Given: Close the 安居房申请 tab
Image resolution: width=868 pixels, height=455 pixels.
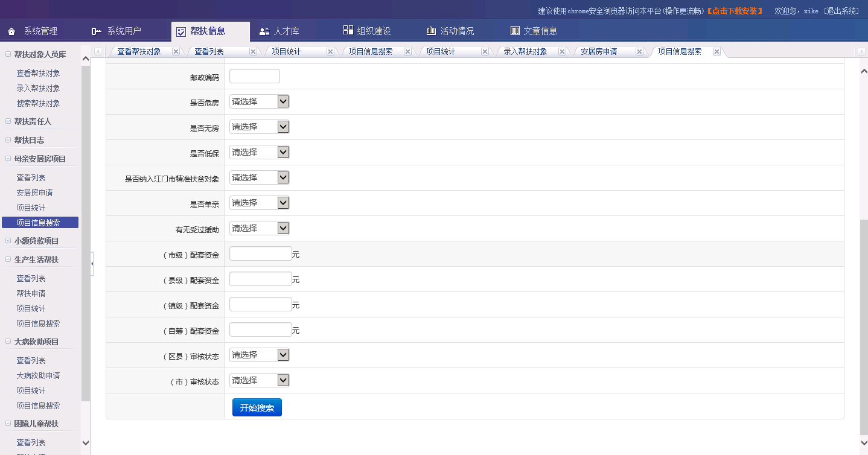Looking at the screenshot, I should 639,52.
